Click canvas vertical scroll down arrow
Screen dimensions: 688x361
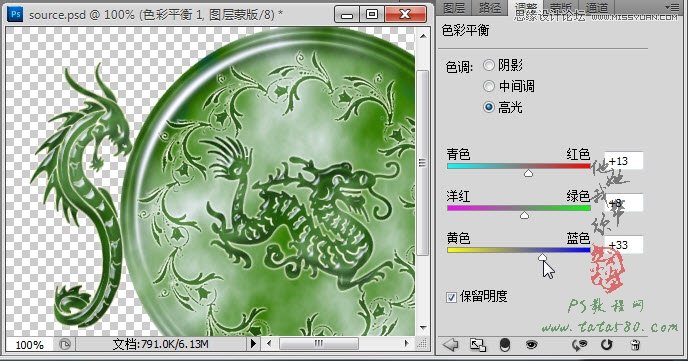[x=423, y=328]
